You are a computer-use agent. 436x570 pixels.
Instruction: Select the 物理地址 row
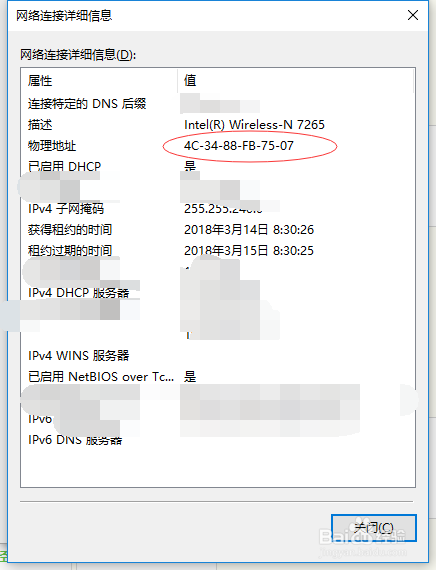(217, 146)
